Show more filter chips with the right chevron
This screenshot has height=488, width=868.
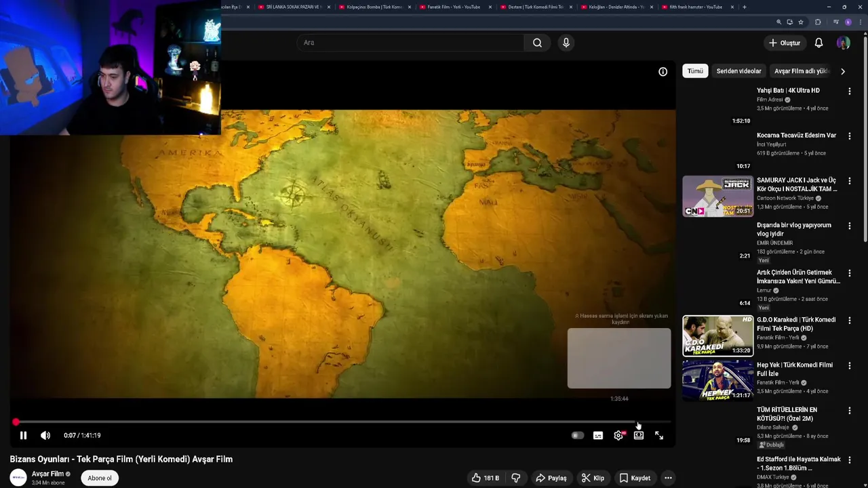(843, 71)
